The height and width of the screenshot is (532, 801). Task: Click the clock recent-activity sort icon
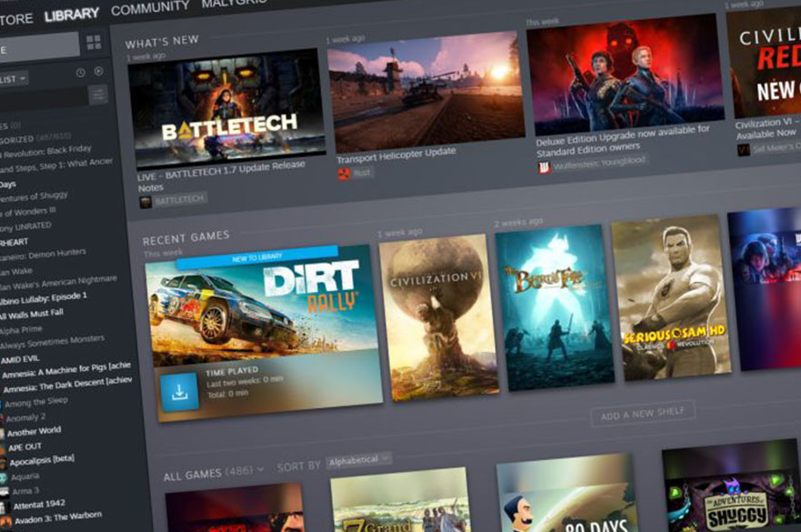coord(81,73)
